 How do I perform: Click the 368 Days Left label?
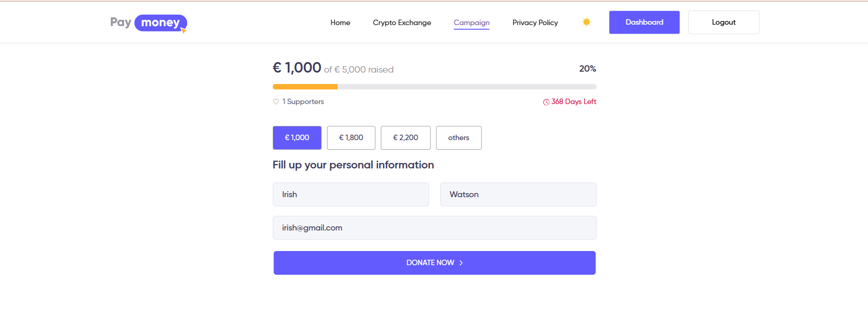(x=573, y=102)
